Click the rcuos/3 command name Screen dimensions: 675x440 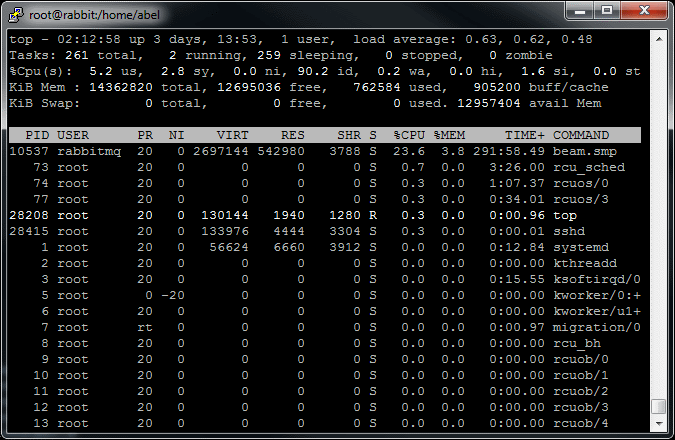click(x=581, y=199)
